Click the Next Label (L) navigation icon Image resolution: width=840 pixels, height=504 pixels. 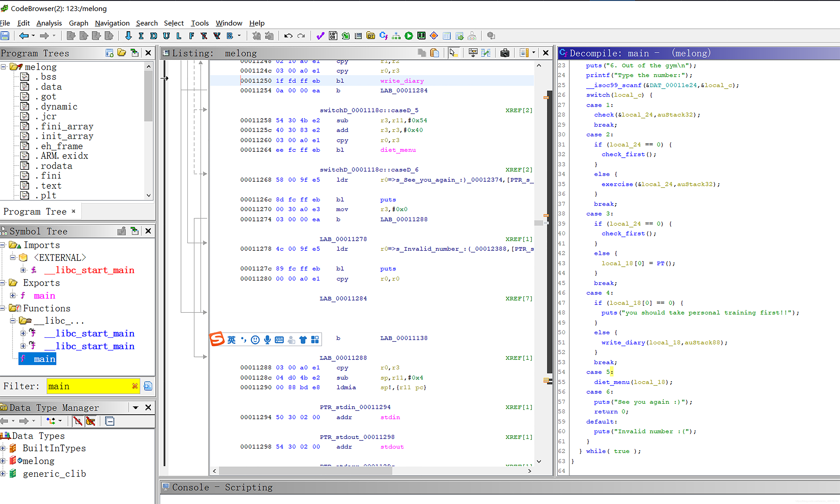coord(179,36)
